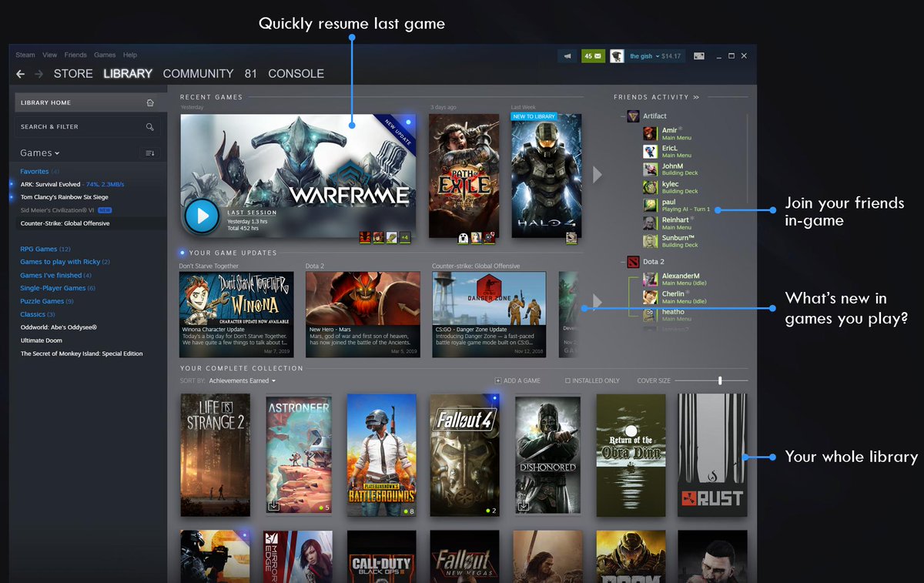Click the Artifact game icon in Friends Activity
This screenshot has height=583, width=924.
coord(633,116)
